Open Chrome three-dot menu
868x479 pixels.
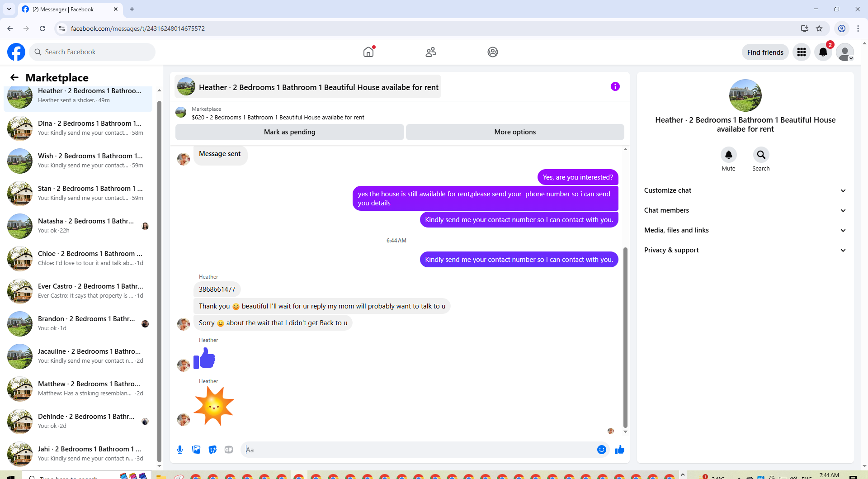pos(858,28)
